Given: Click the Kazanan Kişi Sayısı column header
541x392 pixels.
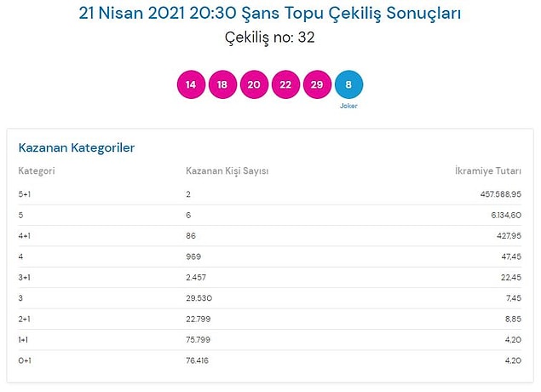Looking at the screenshot, I should click(x=227, y=170).
